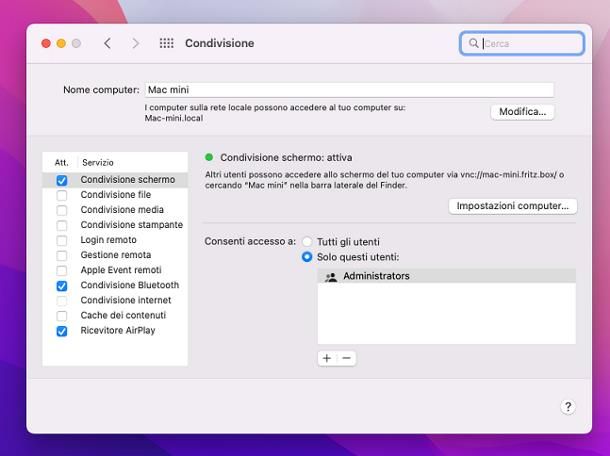
Task: Click the Cerca search field
Action: (522, 43)
